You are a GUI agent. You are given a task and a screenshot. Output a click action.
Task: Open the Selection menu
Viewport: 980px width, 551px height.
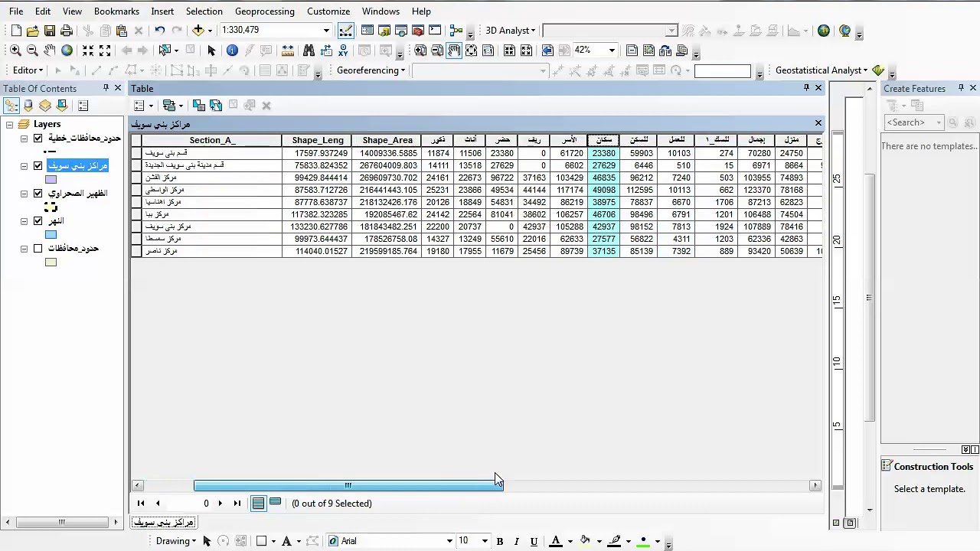point(204,11)
